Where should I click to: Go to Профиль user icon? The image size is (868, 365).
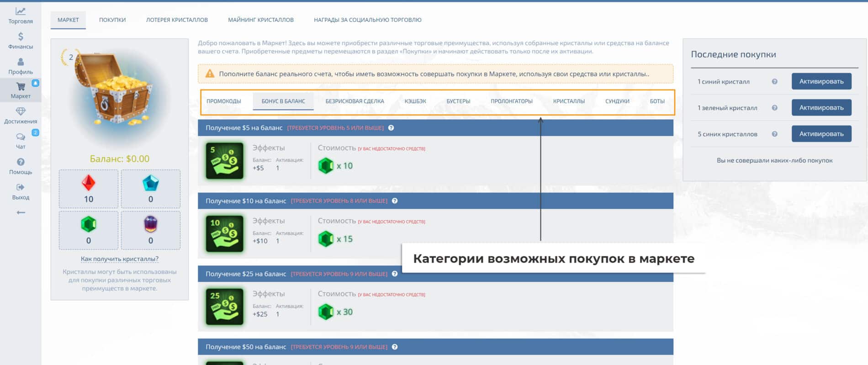click(x=21, y=62)
